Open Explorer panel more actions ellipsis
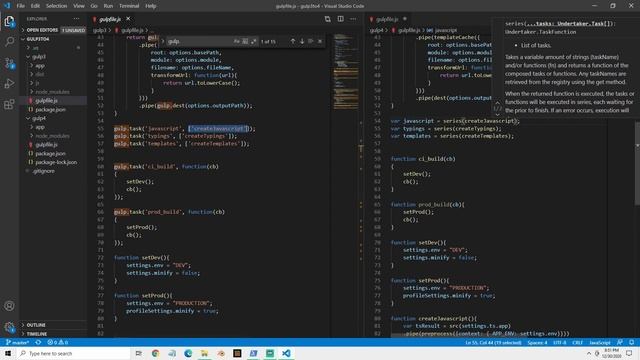The width and height of the screenshot is (640, 360). pos(76,19)
